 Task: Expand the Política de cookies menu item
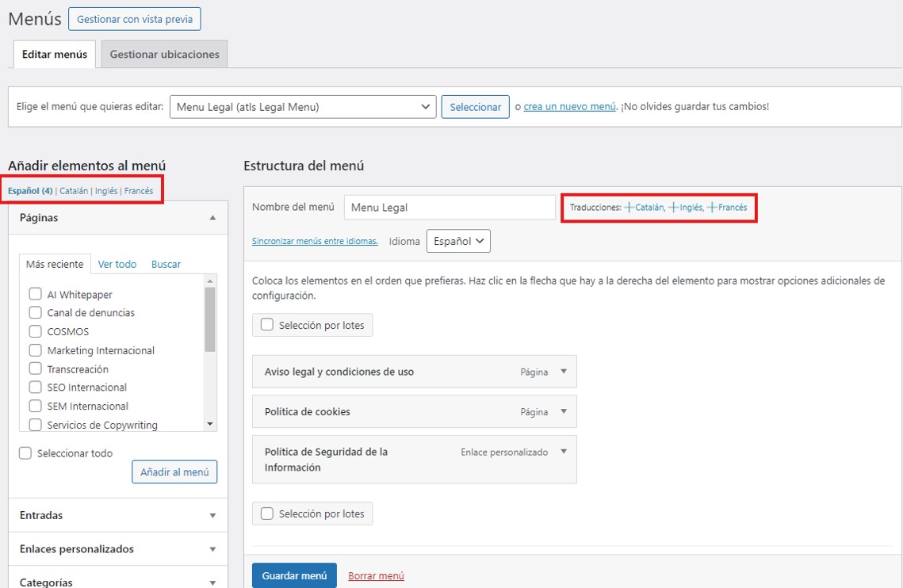[564, 412]
